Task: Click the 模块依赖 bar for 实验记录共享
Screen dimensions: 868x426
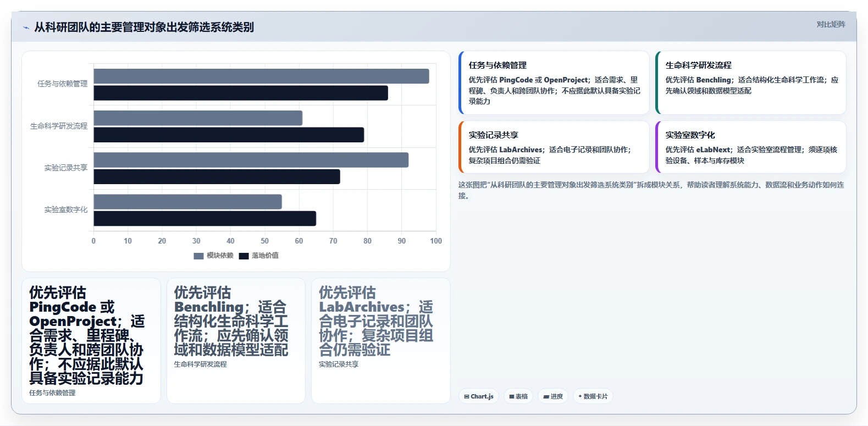Action: (251, 160)
